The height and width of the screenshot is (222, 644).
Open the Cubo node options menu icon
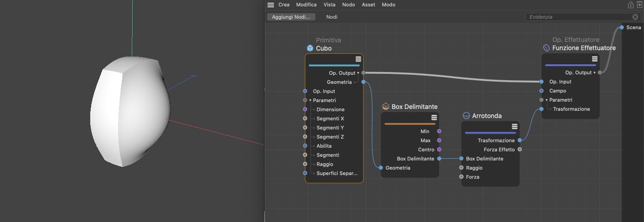pos(358,59)
